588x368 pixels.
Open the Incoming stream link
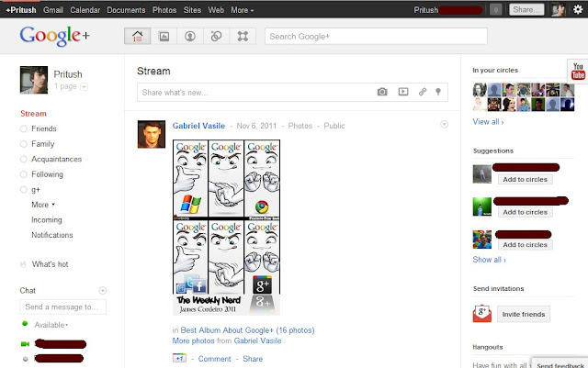point(47,220)
